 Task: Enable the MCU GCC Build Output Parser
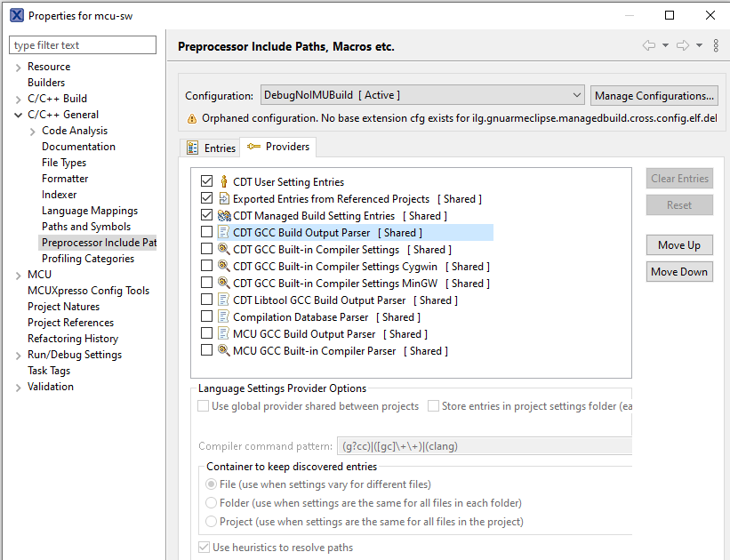coord(207,334)
